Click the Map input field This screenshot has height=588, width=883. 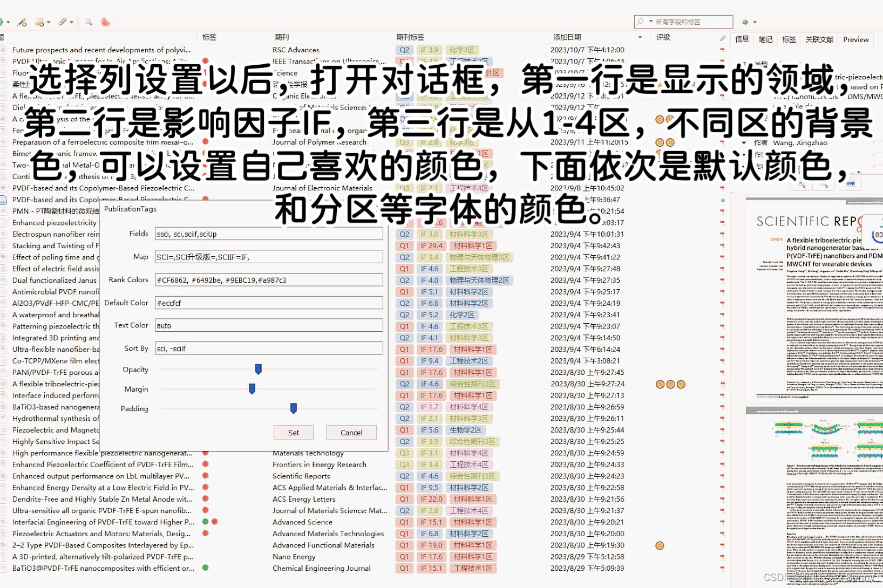(269, 257)
